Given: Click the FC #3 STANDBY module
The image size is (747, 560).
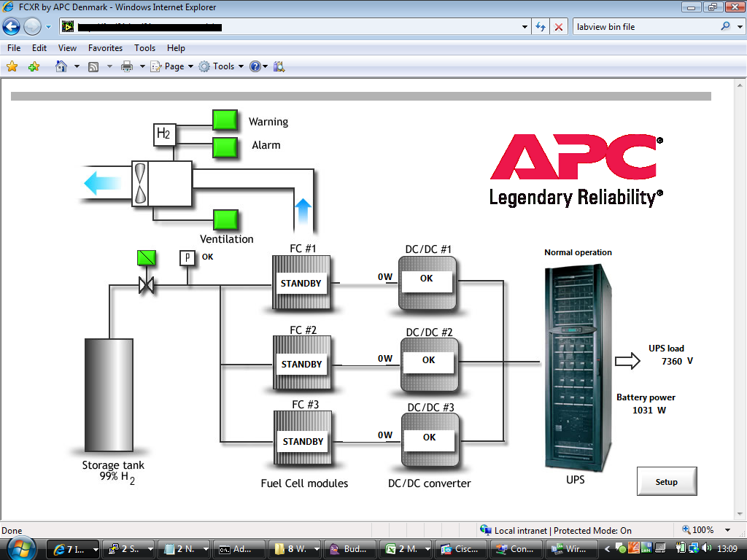Looking at the screenshot, I should [303, 437].
